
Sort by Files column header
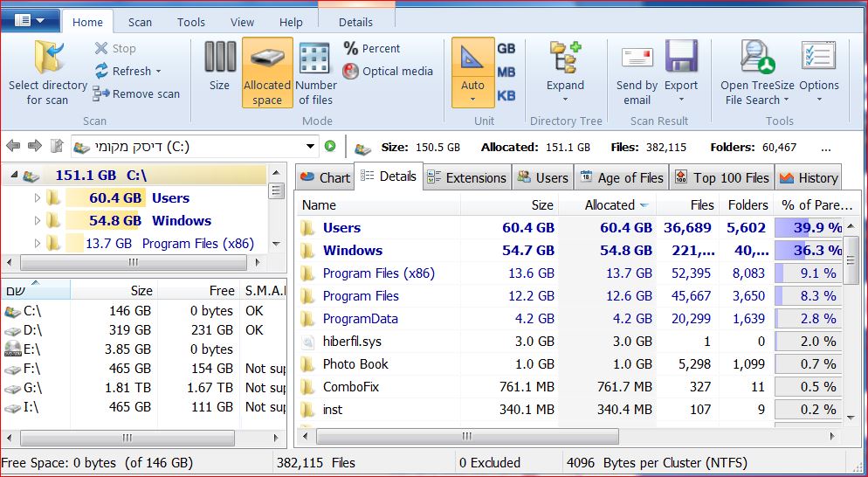pos(688,205)
